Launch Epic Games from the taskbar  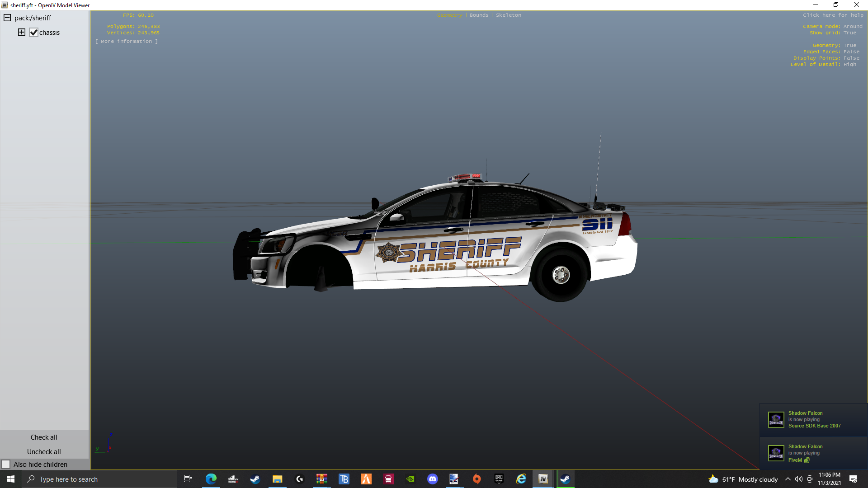[499, 479]
